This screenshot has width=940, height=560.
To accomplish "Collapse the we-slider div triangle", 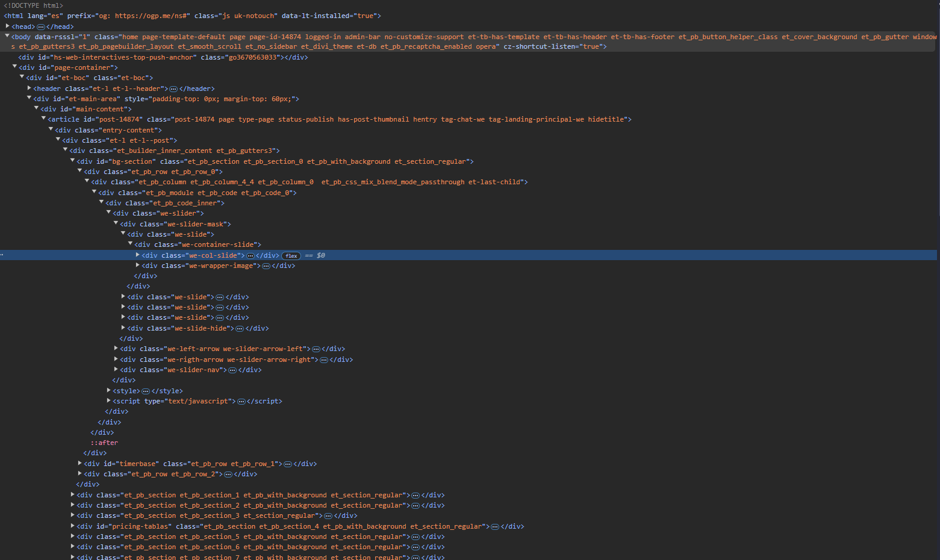I will click(x=109, y=213).
